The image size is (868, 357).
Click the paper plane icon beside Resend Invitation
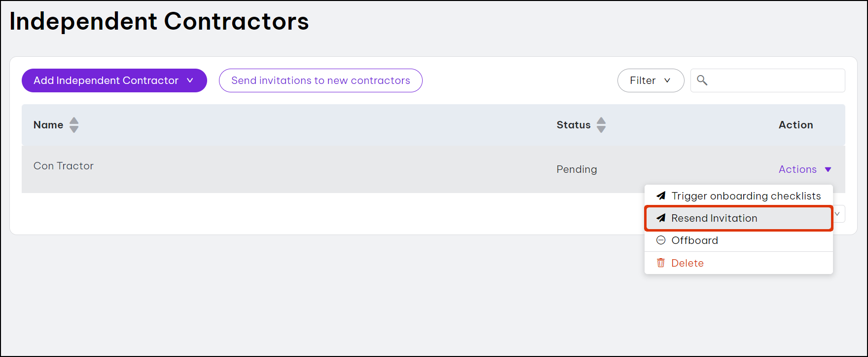coord(661,218)
